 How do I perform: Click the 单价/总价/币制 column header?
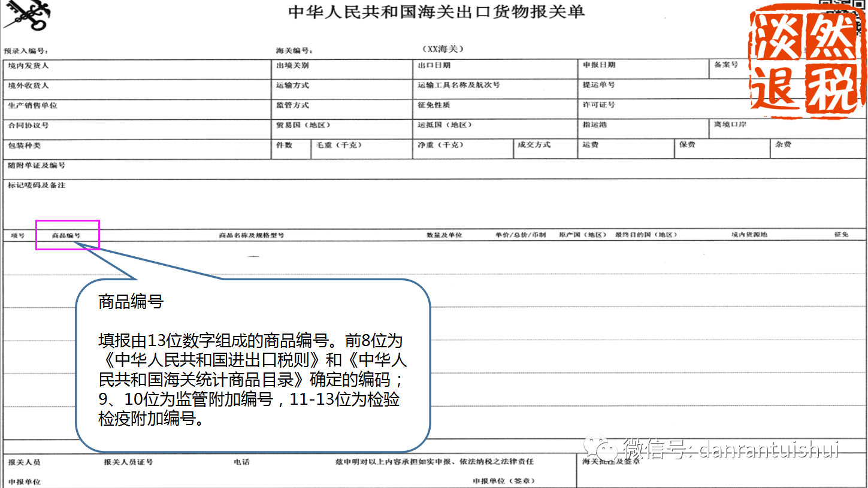point(521,235)
